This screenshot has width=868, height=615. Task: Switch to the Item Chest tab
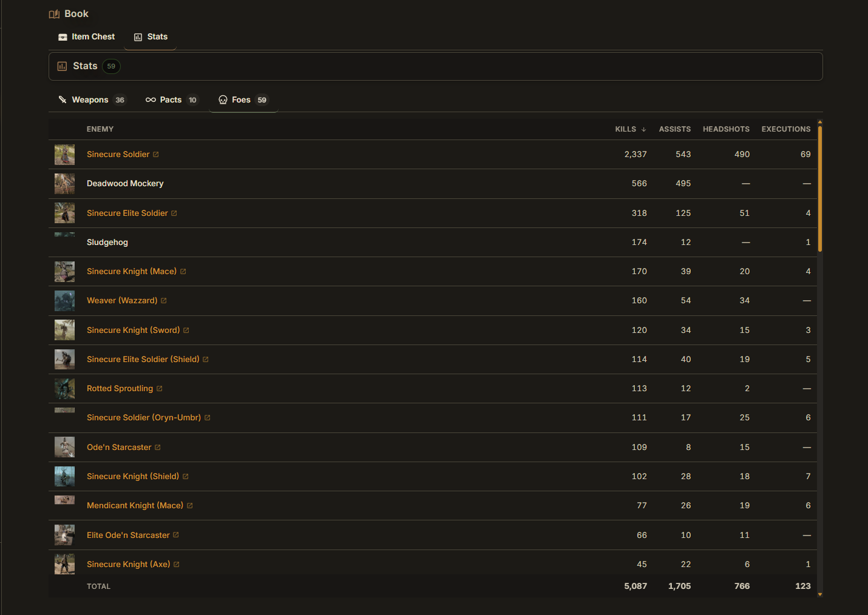(86, 37)
